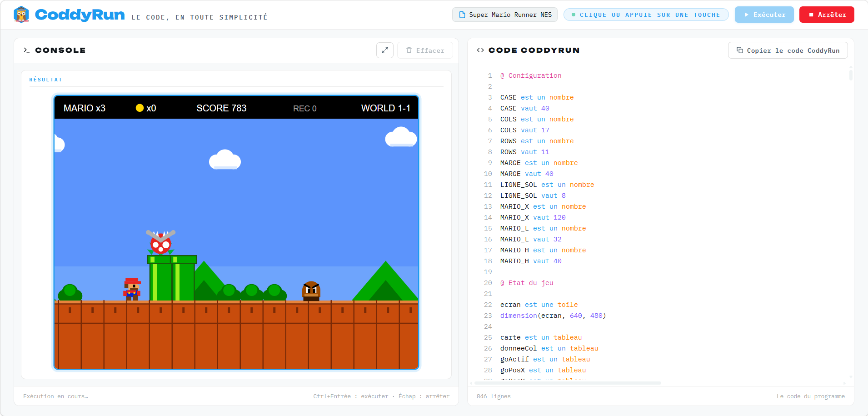Click code line 'dimension(ecran, 640, 480)'
Viewport: 868px width, 416px height.
pos(553,316)
